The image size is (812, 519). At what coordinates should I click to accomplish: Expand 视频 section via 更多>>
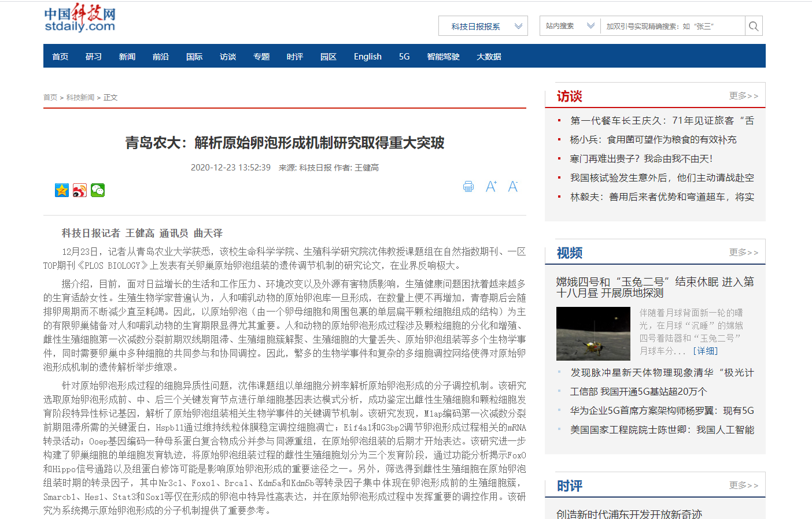click(x=743, y=253)
